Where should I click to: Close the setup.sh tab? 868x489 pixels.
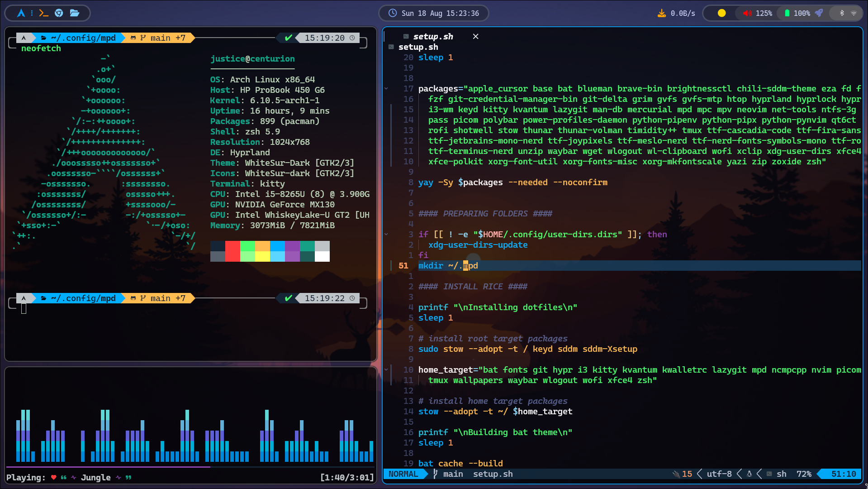pyautogui.click(x=475, y=37)
